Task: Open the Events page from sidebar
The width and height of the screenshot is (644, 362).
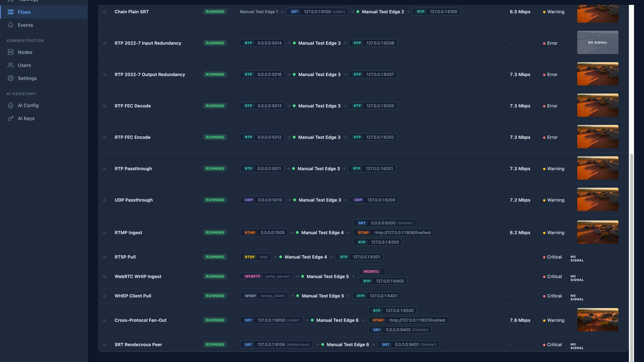Action: pyautogui.click(x=25, y=25)
